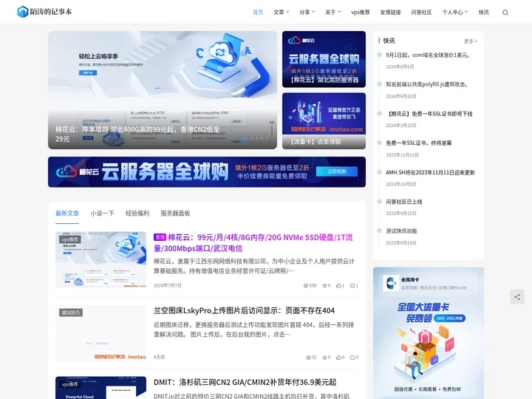Switch to 服务器面板 tab
The width and height of the screenshot is (532, 399).
point(175,214)
